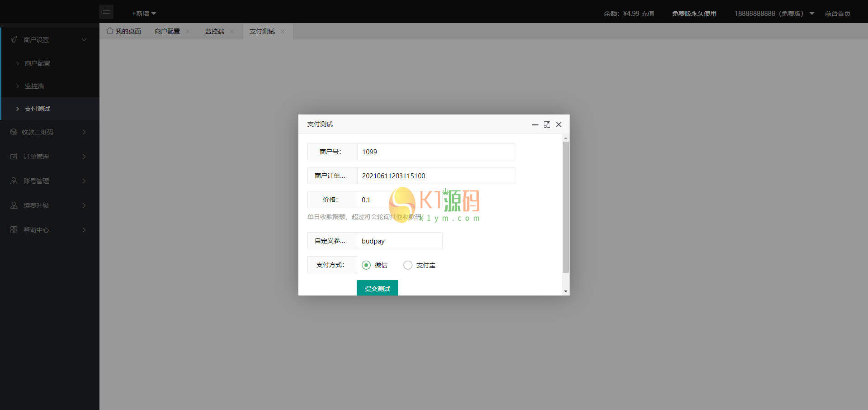
Task: Open the sidebar hamburger menu
Action: [x=106, y=12]
